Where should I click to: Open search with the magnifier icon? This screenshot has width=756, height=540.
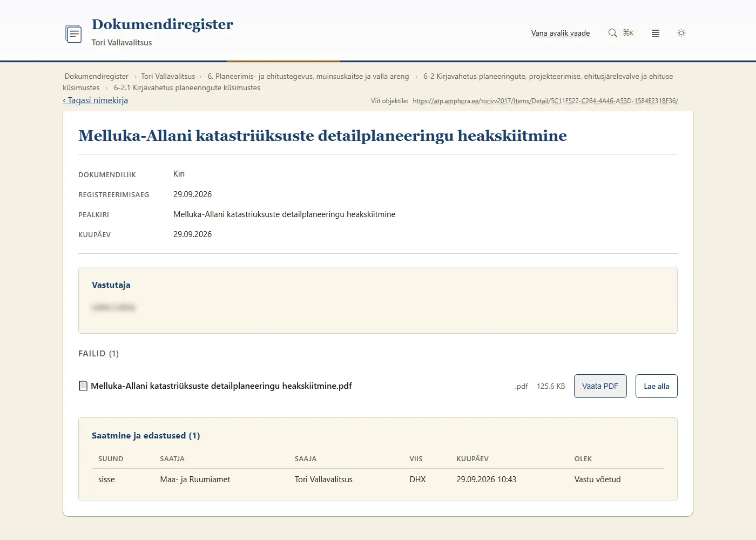point(612,33)
